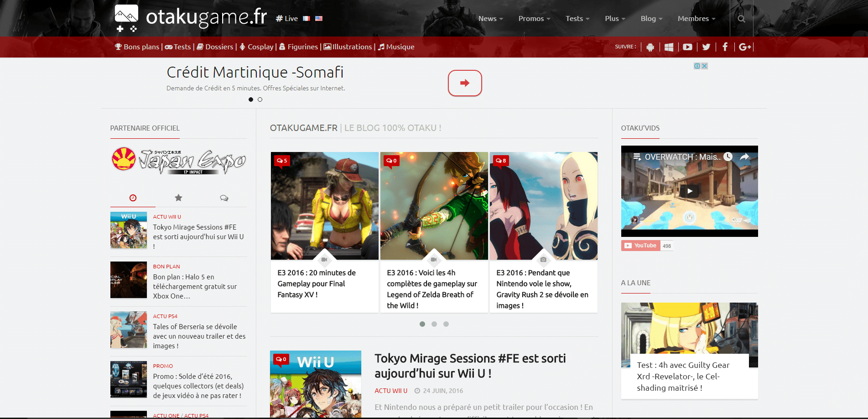
Task: Click the otakugame.fr site logo
Action: 191,18
